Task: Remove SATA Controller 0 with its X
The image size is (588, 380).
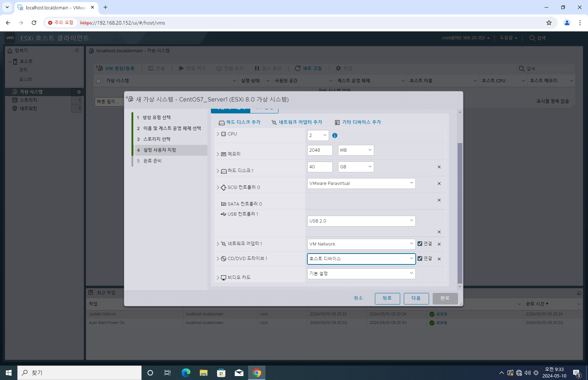Action: click(x=439, y=200)
